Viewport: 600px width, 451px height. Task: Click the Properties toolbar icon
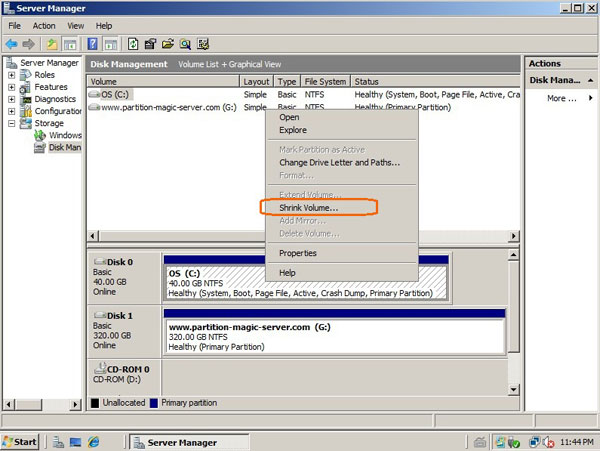[150, 44]
